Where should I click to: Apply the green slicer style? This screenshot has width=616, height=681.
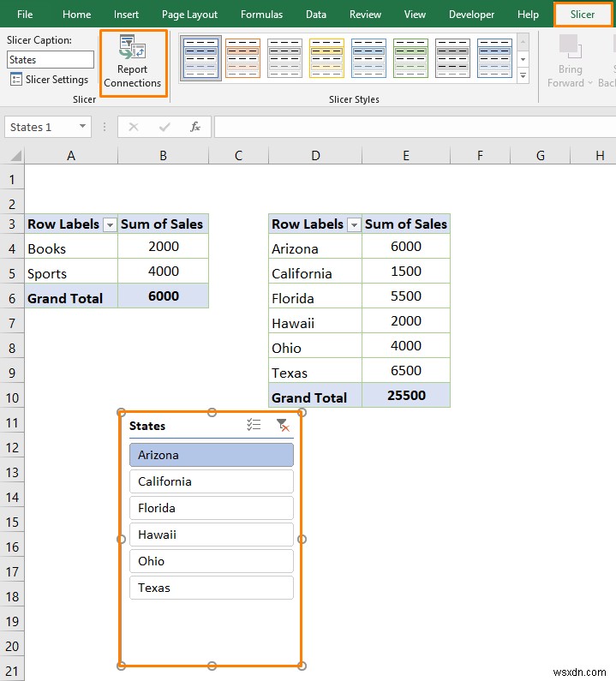tap(410, 58)
